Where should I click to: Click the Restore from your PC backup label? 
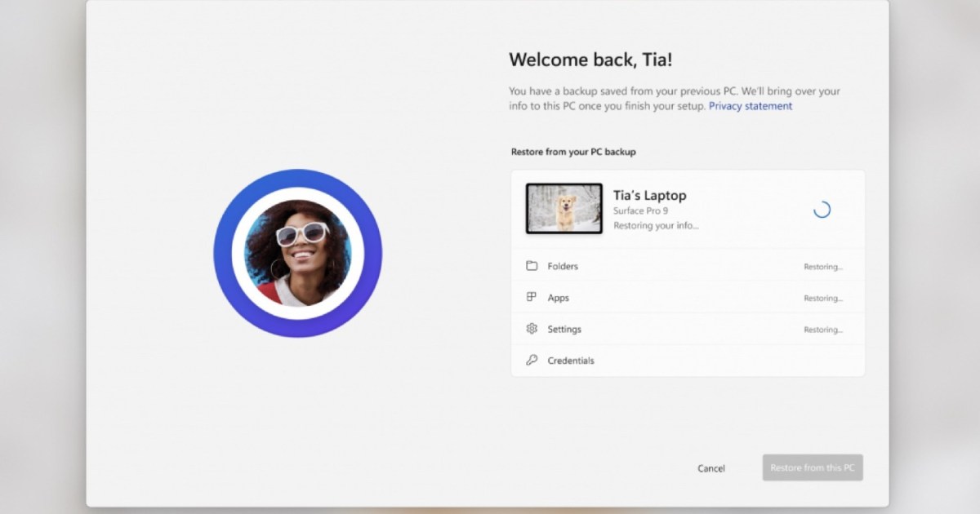[x=572, y=152]
